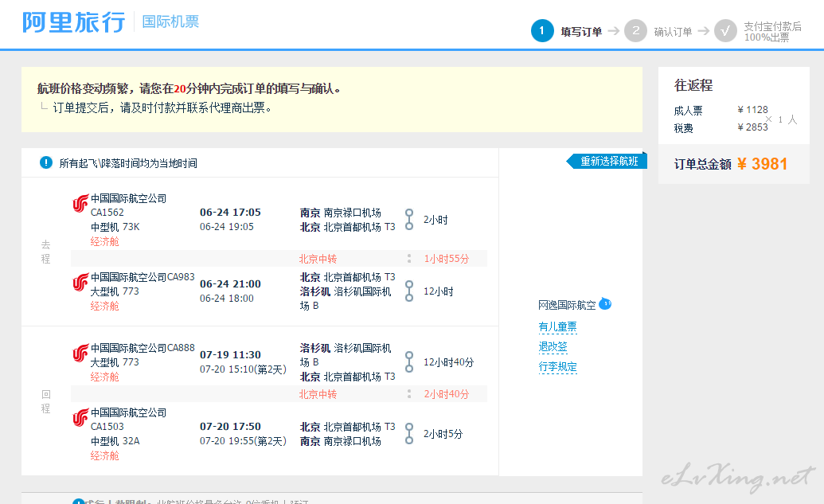
Task: Click route icon beside 2小时5分 duration
Action: click(x=409, y=434)
